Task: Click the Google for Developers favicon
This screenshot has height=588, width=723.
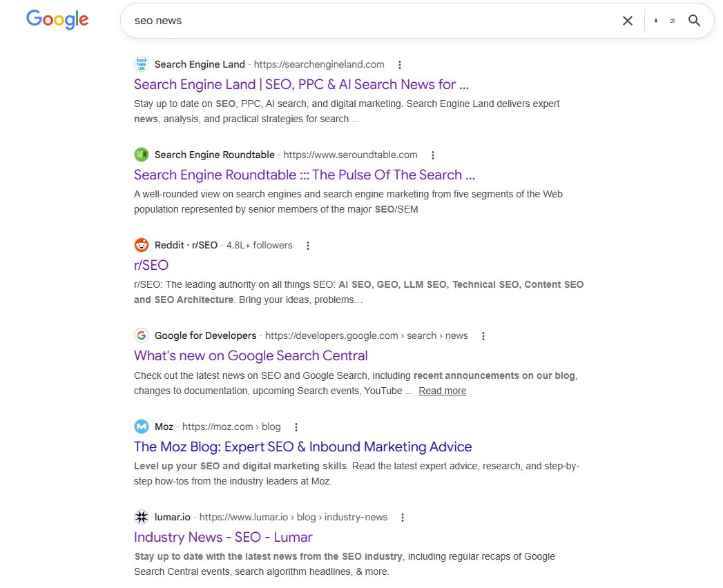Action: tap(142, 335)
